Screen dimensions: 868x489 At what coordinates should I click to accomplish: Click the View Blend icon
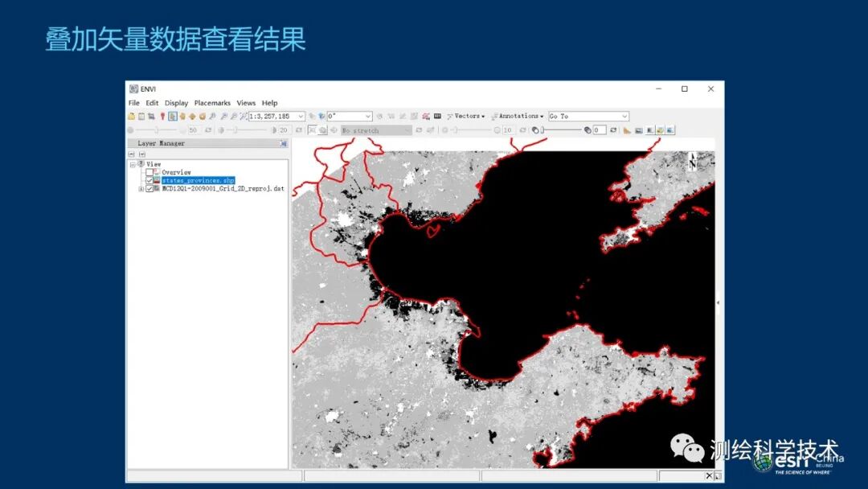point(650,130)
